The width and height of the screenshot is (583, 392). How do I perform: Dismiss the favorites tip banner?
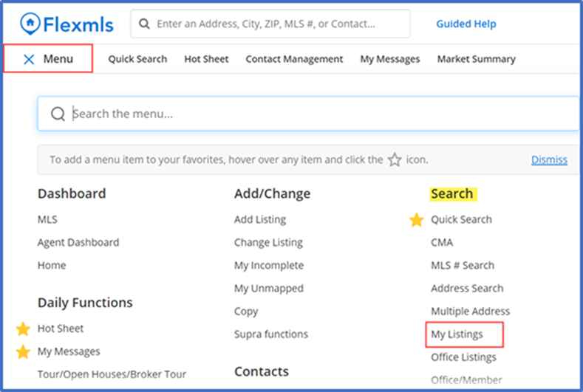(549, 159)
